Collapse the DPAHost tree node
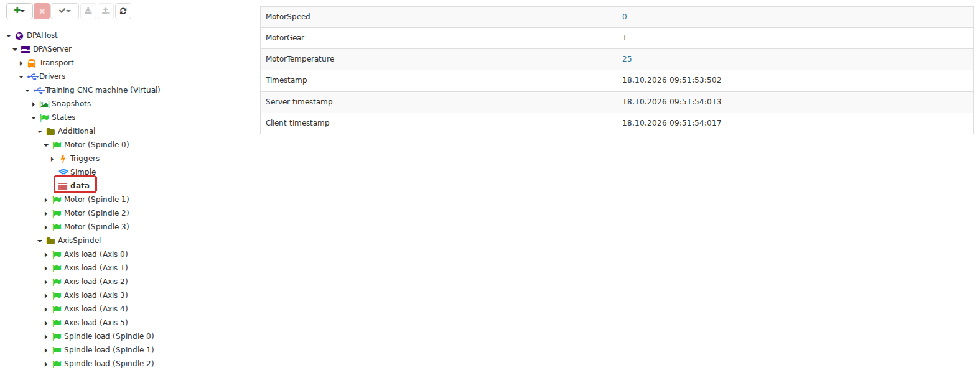The image size is (980, 373). click(9, 36)
